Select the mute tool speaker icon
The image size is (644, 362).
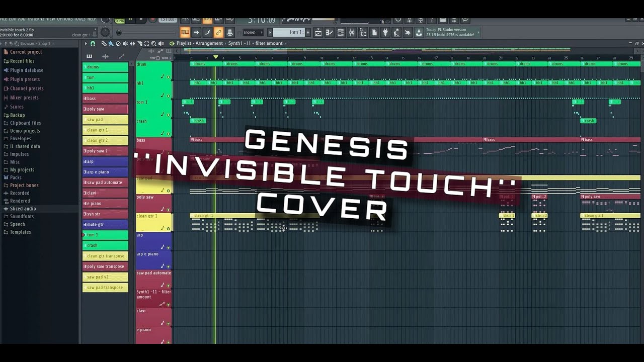tap(125, 44)
